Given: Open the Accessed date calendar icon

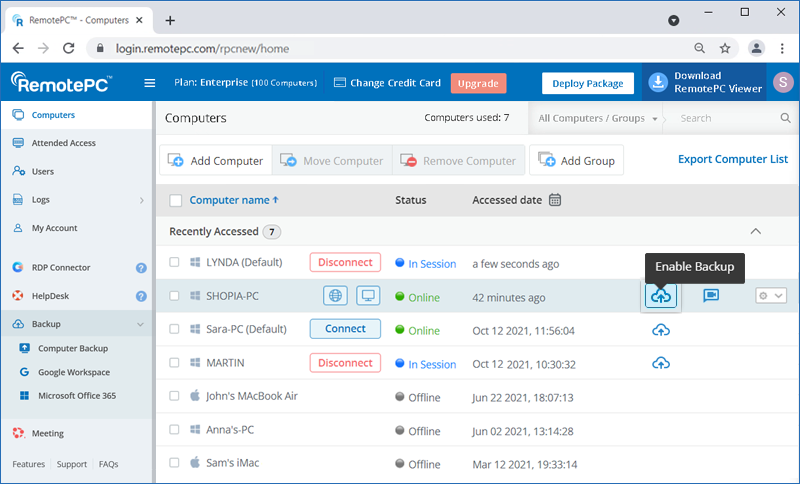Looking at the screenshot, I should point(555,200).
